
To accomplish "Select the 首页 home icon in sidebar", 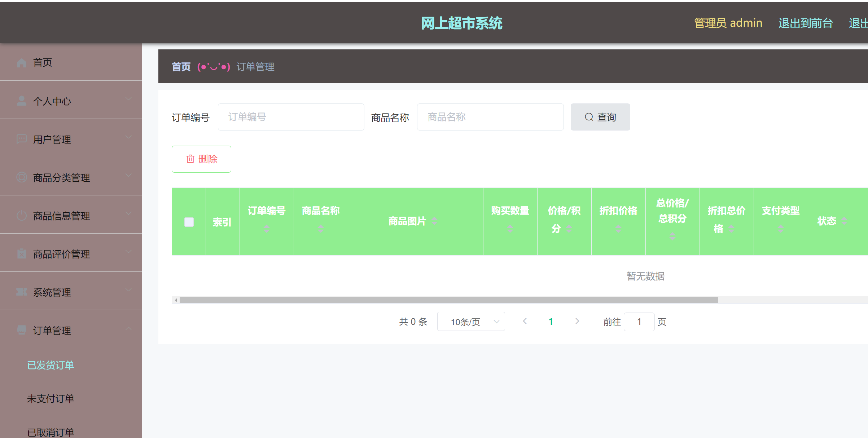I will click(21, 62).
